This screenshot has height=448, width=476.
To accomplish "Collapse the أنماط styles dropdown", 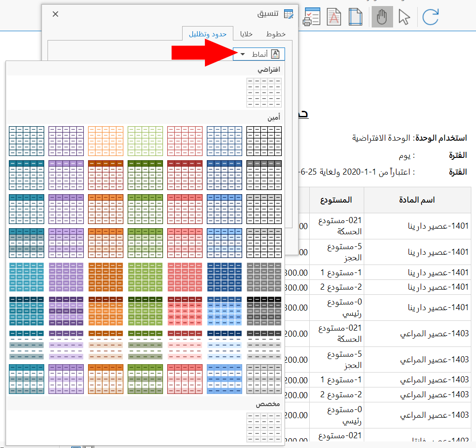I will pyautogui.click(x=259, y=54).
